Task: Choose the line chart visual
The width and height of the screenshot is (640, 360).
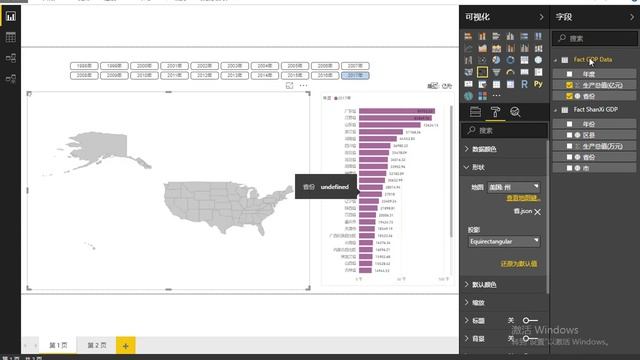Action: (x=468, y=49)
